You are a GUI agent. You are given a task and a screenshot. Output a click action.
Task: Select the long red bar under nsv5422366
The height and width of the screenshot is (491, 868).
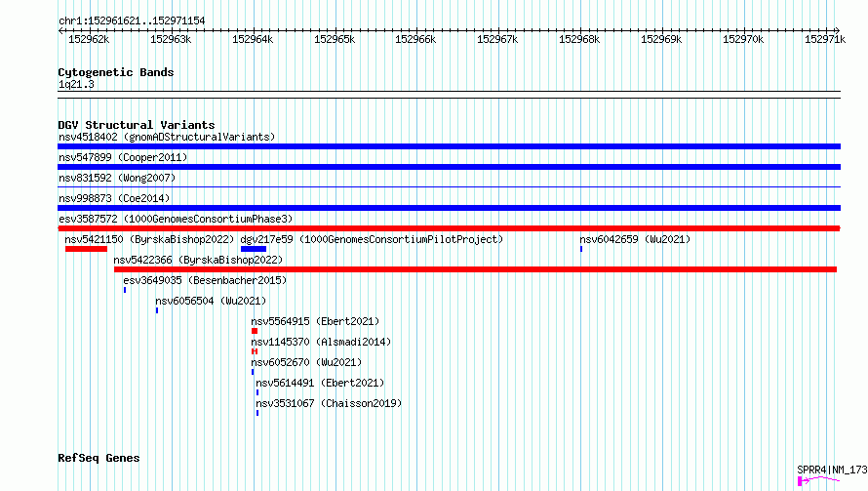point(476,269)
